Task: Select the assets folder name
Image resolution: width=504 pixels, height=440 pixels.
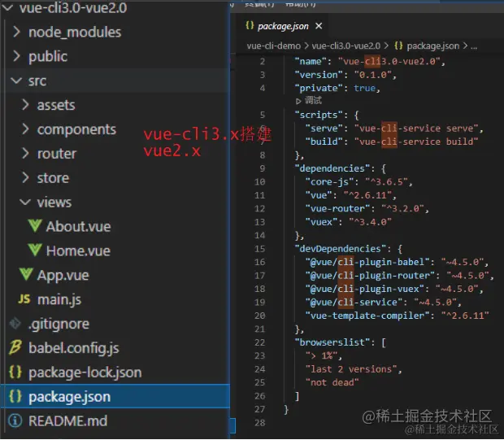Action: click(x=56, y=105)
